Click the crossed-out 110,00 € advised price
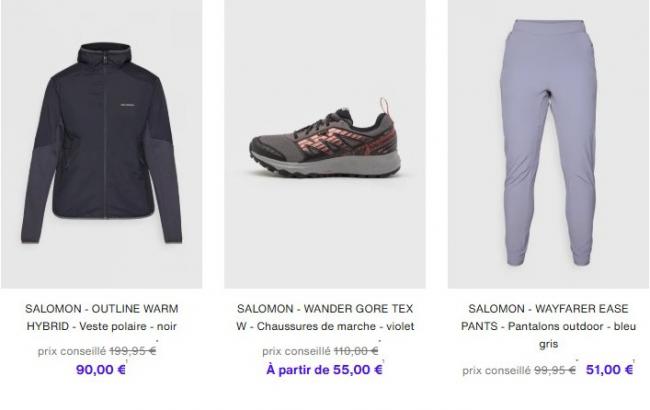The width and height of the screenshot is (650, 410). point(356,351)
